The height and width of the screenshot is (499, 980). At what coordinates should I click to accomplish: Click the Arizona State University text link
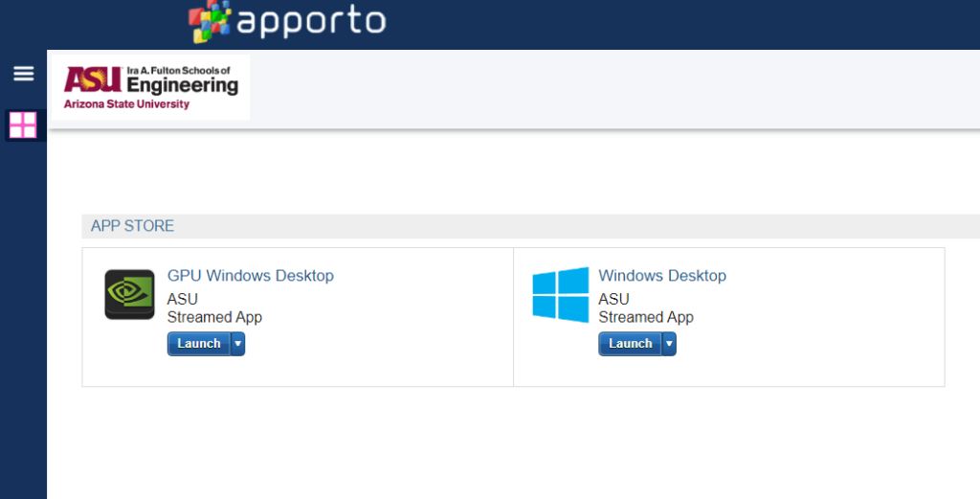pos(126,103)
